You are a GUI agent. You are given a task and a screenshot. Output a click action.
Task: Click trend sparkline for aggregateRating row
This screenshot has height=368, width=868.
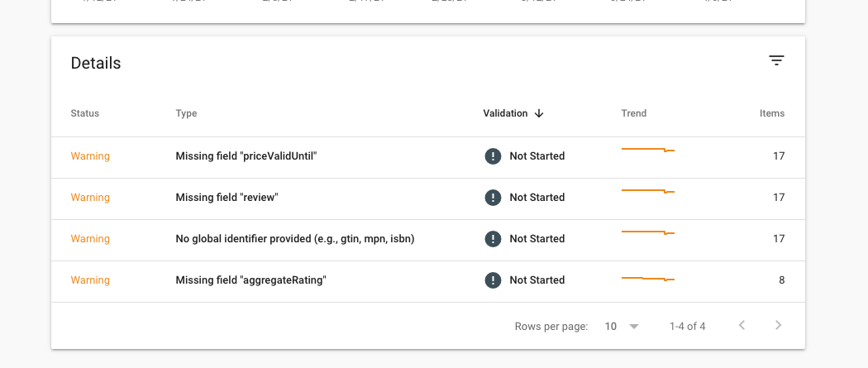pyautogui.click(x=647, y=279)
